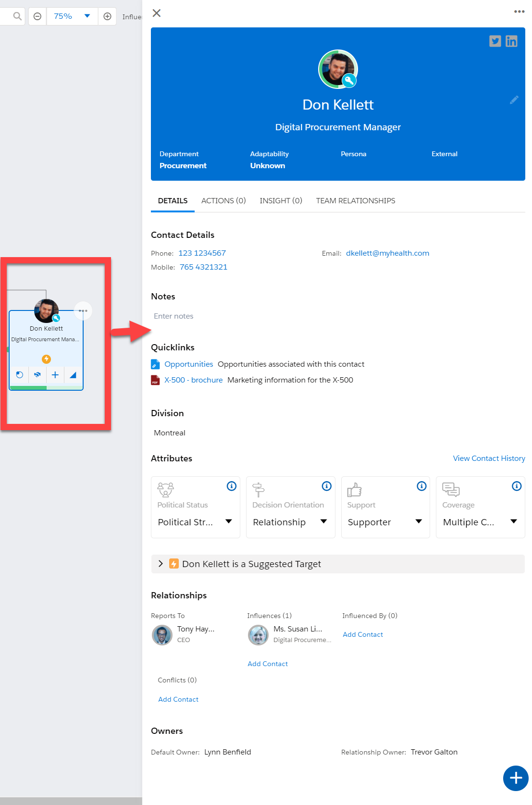Click the plus icon on map card
The image size is (532, 805).
[55, 375]
